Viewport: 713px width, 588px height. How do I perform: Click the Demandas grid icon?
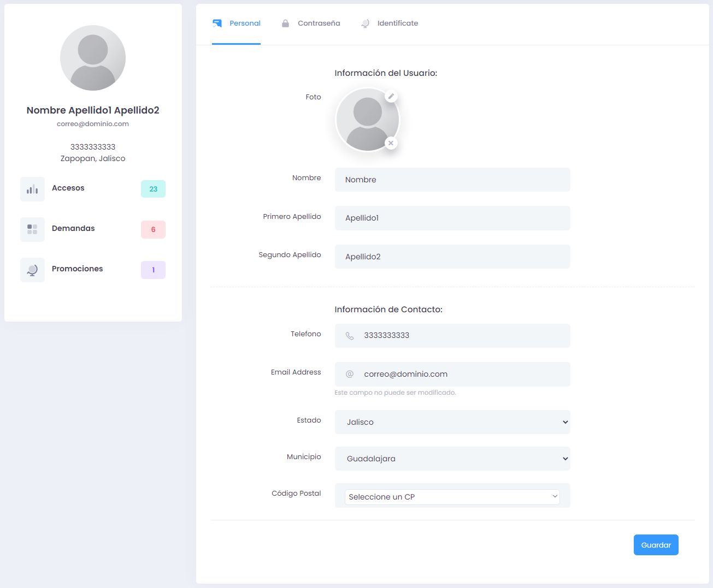(x=32, y=229)
